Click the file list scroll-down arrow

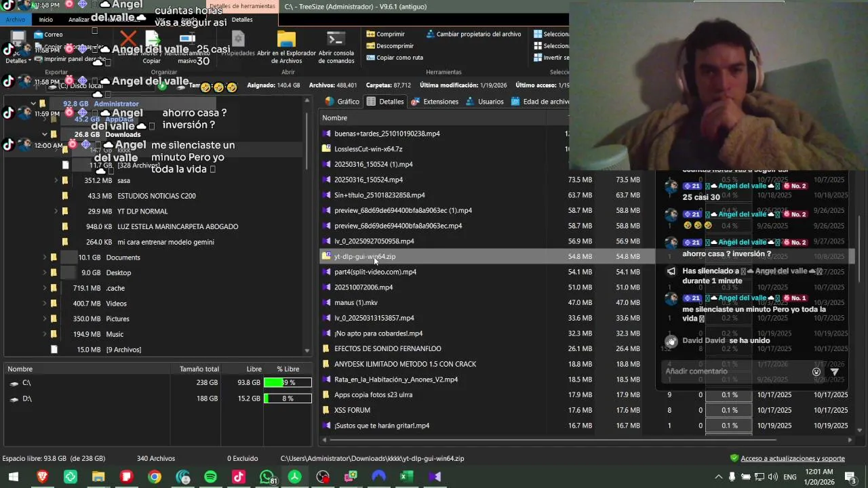(x=860, y=430)
